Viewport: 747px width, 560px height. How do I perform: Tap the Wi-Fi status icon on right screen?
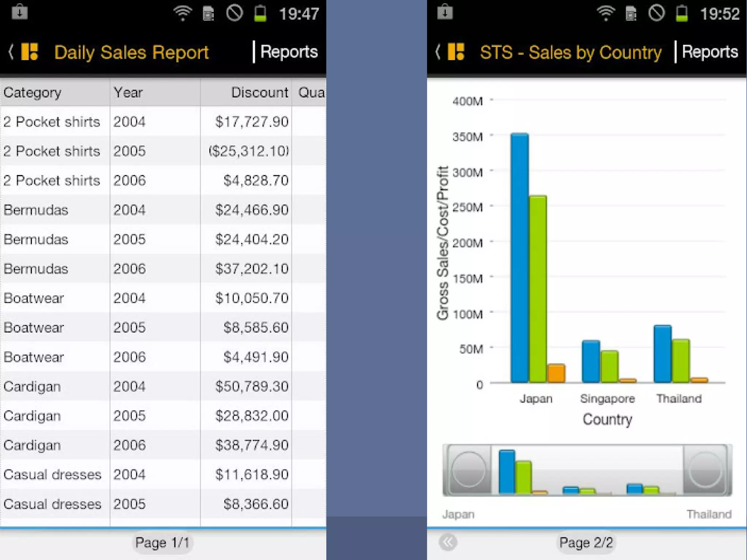pos(605,14)
